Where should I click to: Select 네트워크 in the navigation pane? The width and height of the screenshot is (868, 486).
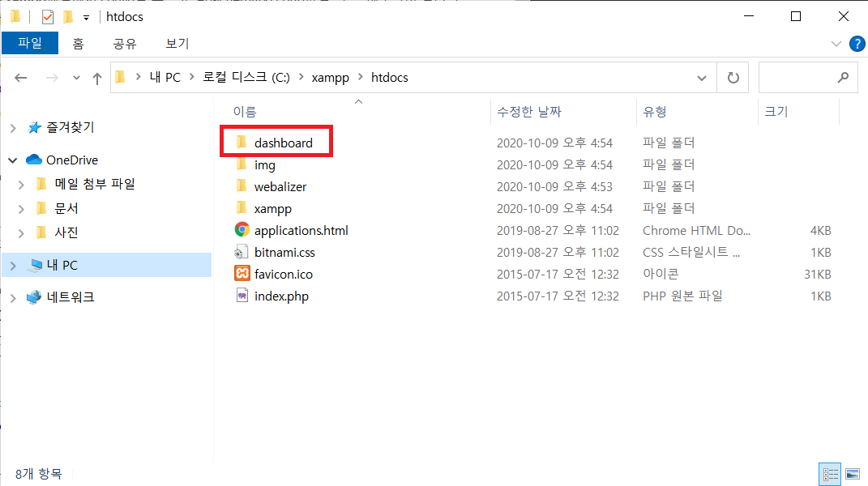coord(71,297)
